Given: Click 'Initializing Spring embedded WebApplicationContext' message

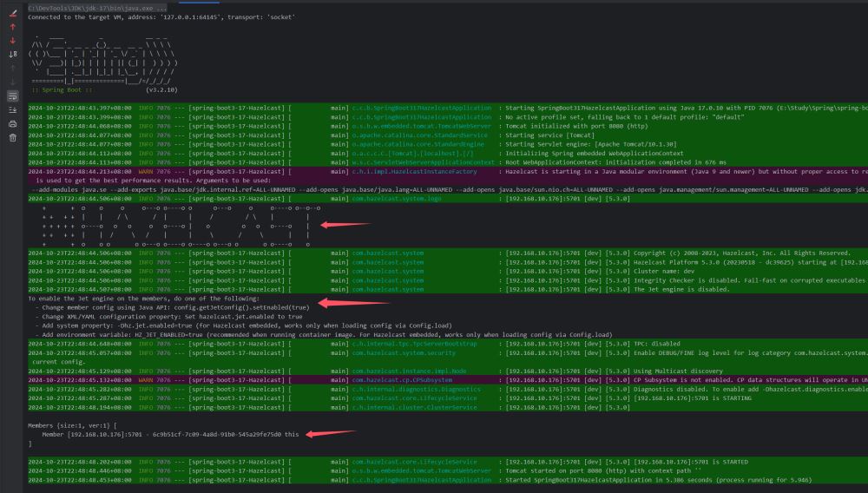Looking at the screenshot, I should (x=594, y=154).
